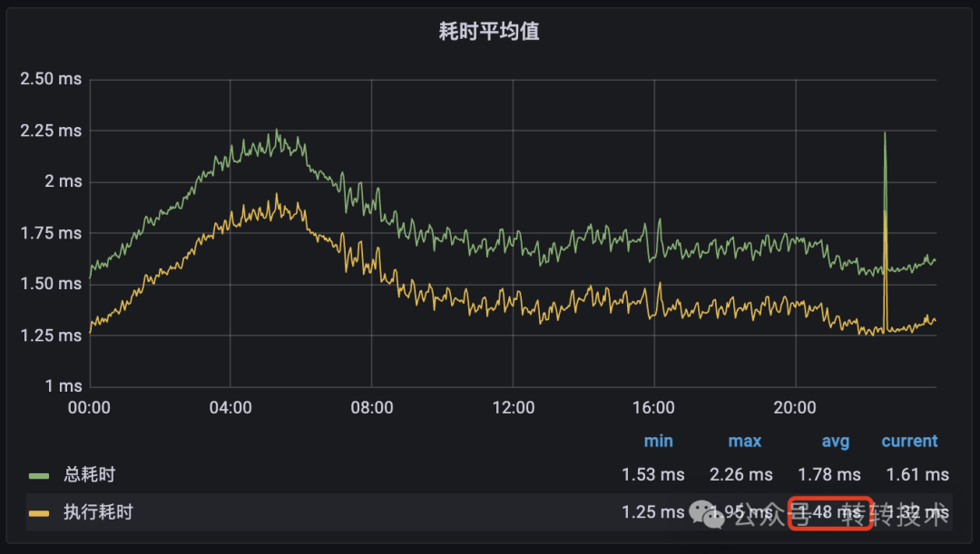Sort the legend by the min column
The width and height of the screenshot is (980, 554).
coord(658,441)
